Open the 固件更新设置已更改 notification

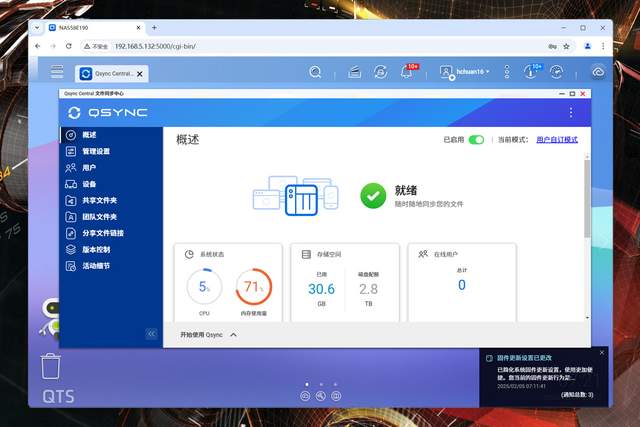pyautogui.click(x=524, y=358)
